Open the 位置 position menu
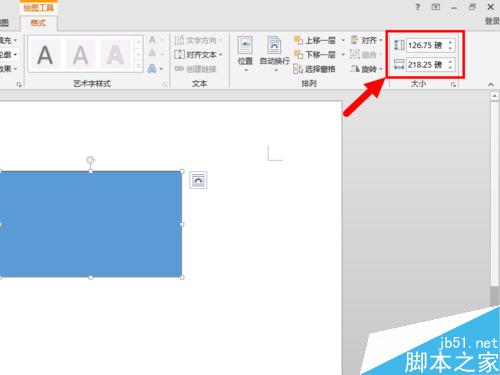 pyautogui.click(x=245, y=54)
